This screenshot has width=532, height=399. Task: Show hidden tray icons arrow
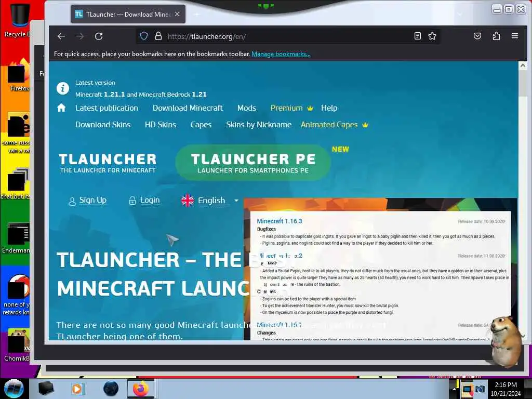(454, 389)
